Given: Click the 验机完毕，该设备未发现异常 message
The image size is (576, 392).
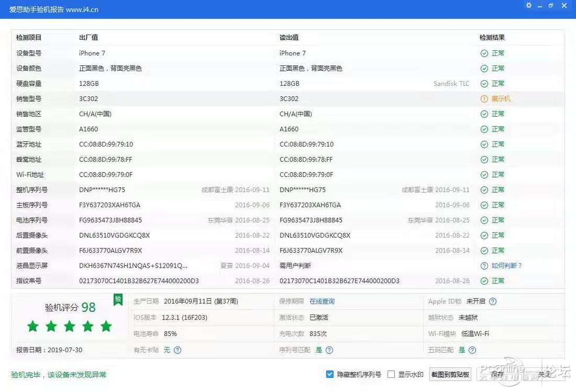Looking at the screenshot, I should (x=59, y=374).
